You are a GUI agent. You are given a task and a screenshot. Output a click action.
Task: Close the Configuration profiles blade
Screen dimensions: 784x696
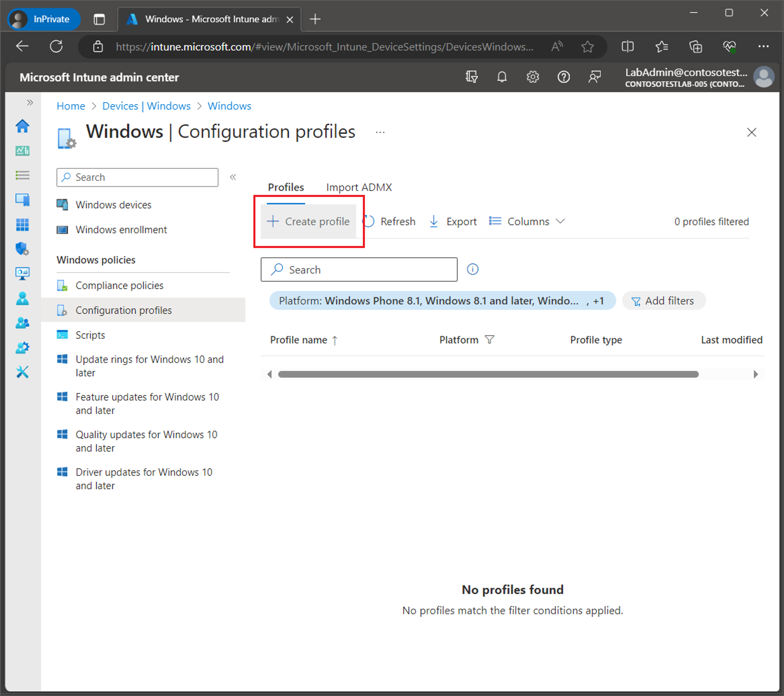751,132
